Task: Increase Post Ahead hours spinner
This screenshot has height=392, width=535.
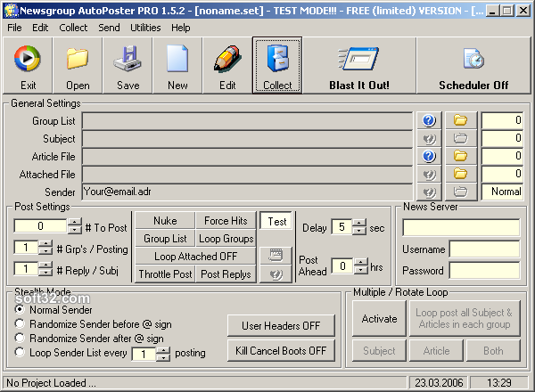Action: click(361, 263)
